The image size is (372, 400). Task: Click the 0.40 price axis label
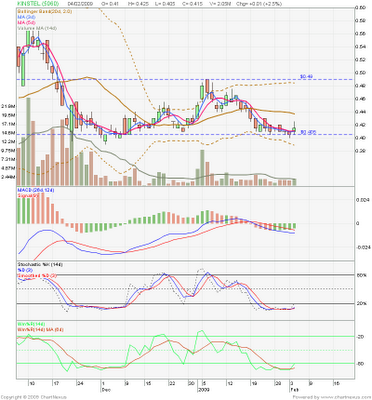(x=360, y=137)
